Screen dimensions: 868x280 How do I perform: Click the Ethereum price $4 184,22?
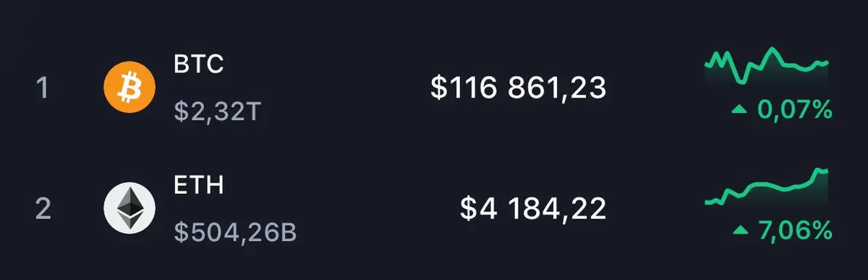(x=533, y=209)
